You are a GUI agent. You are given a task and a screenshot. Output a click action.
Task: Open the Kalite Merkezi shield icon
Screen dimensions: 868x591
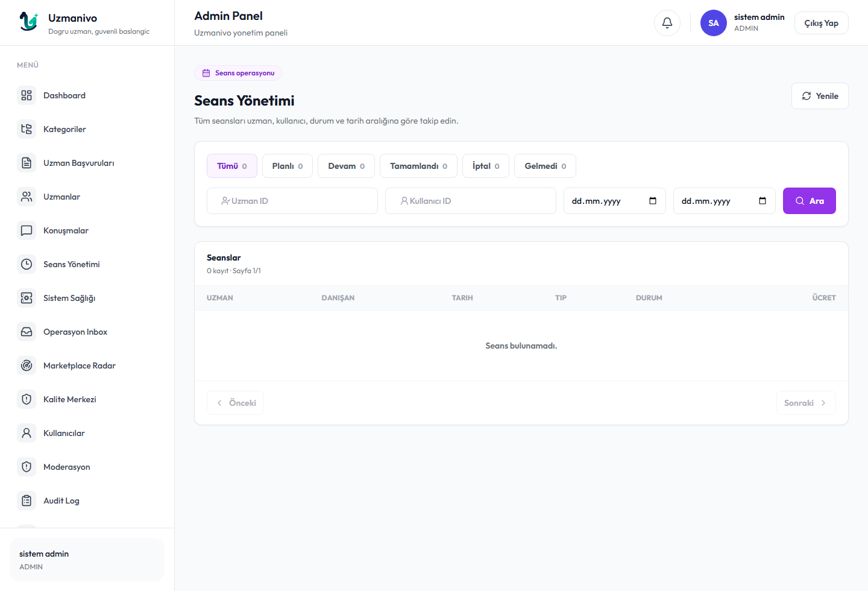coord(27,399)
